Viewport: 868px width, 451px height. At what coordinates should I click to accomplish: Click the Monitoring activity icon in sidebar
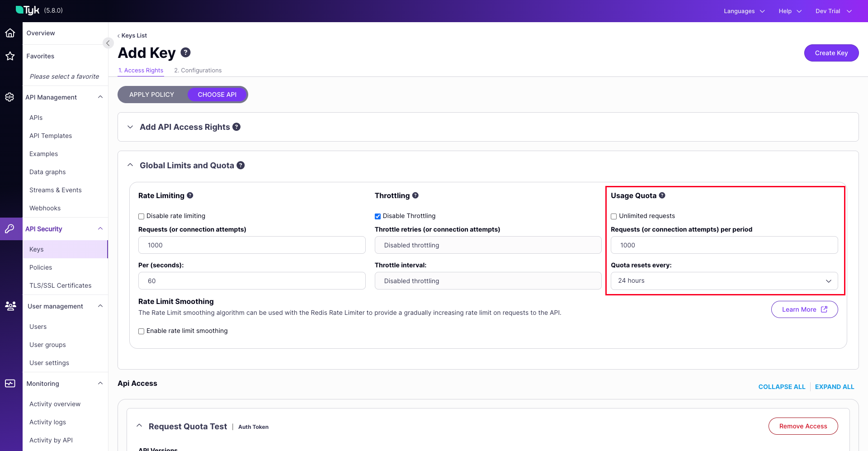tap(10, 383)
